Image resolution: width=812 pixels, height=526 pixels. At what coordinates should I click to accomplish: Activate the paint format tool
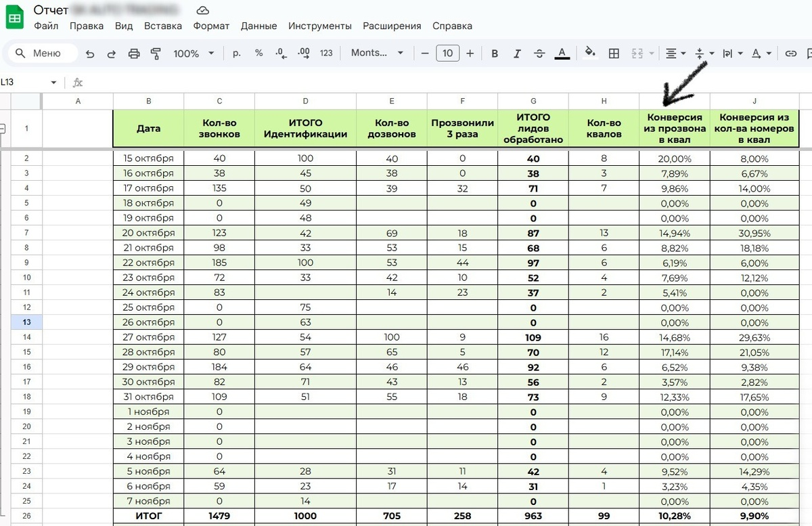[156, 53]
